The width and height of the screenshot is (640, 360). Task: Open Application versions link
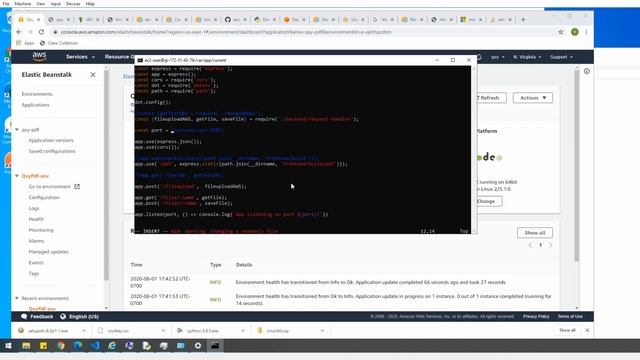pyautogui.click(x=51, y=140)
